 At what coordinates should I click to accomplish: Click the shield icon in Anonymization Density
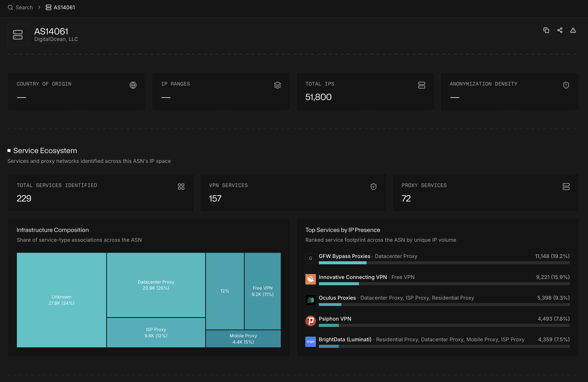tap(566, 85)
